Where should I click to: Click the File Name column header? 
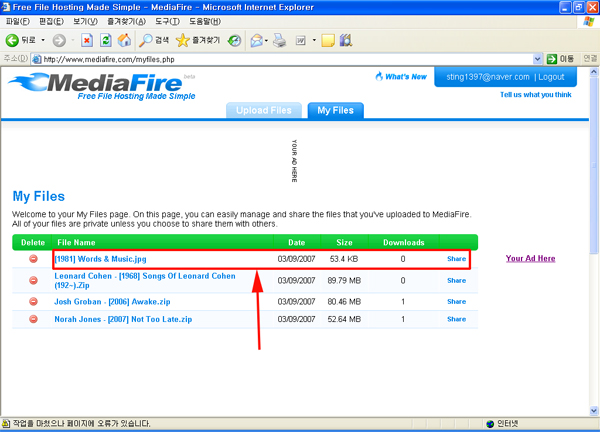[76, 243]
